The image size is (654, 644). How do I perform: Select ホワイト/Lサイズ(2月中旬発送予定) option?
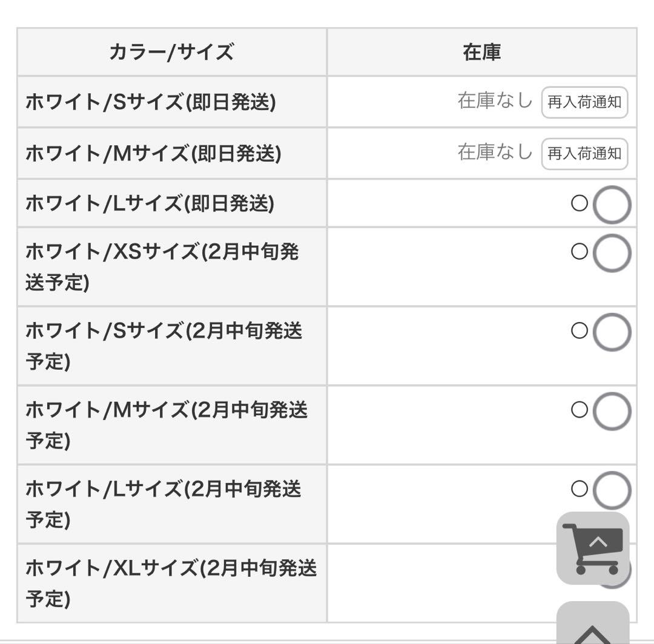pyautogui.click(x=612, y=490)
